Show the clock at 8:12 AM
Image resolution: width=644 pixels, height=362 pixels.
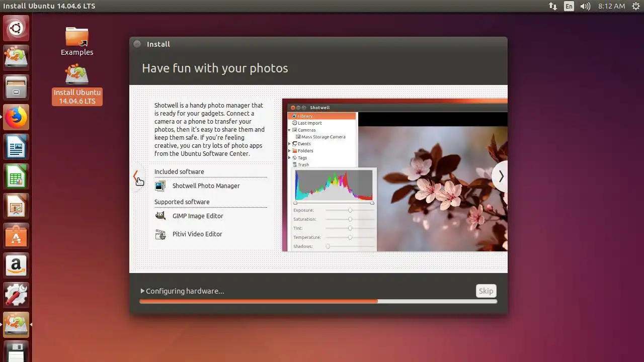611,6
